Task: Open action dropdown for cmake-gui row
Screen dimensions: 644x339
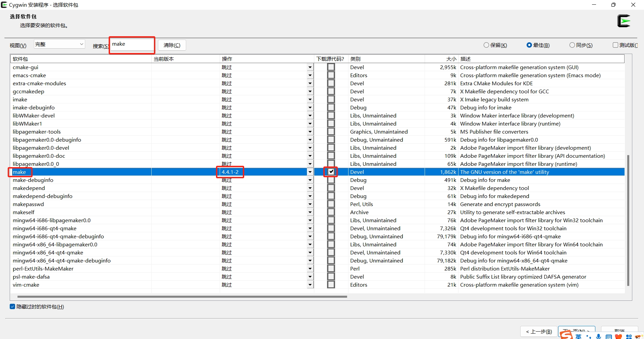Action: click(310, 67)
